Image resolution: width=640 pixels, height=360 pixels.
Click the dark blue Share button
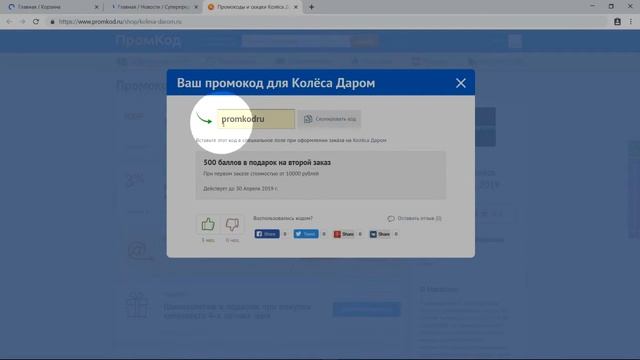[x=380, y=234]
